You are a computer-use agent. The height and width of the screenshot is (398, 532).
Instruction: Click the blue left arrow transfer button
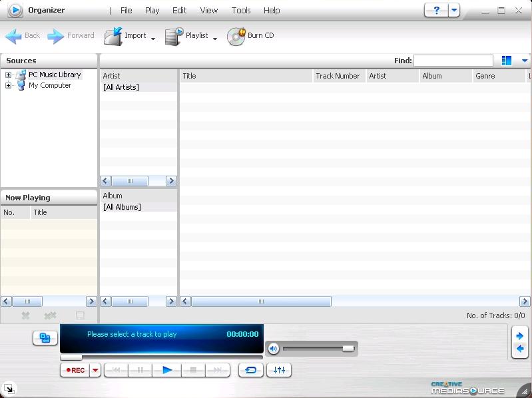(519, 349)
